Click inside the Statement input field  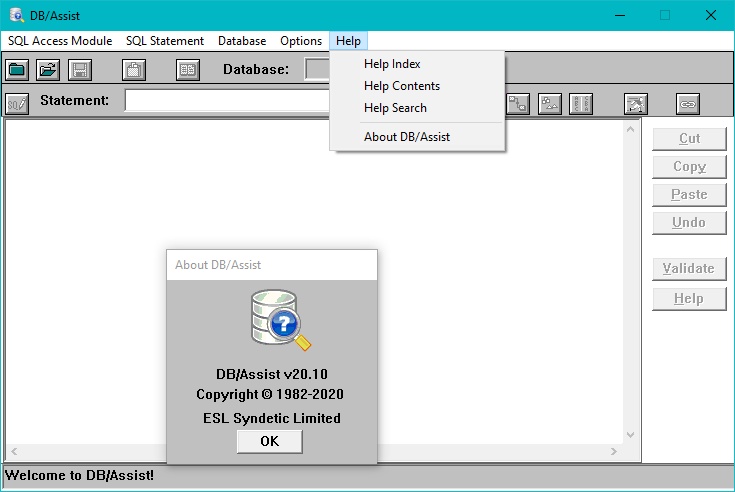click(227, 101)
